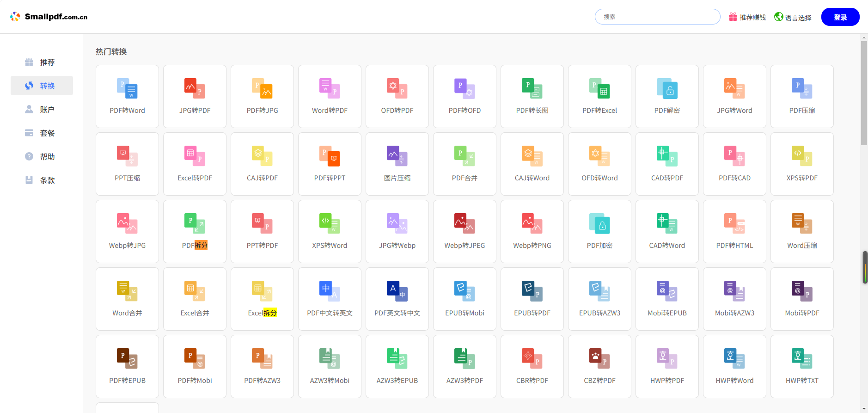Select the CAD转PDF conversion tool
Image resolution: width=868 pixels, height=413 pixels.
[667, 164]
